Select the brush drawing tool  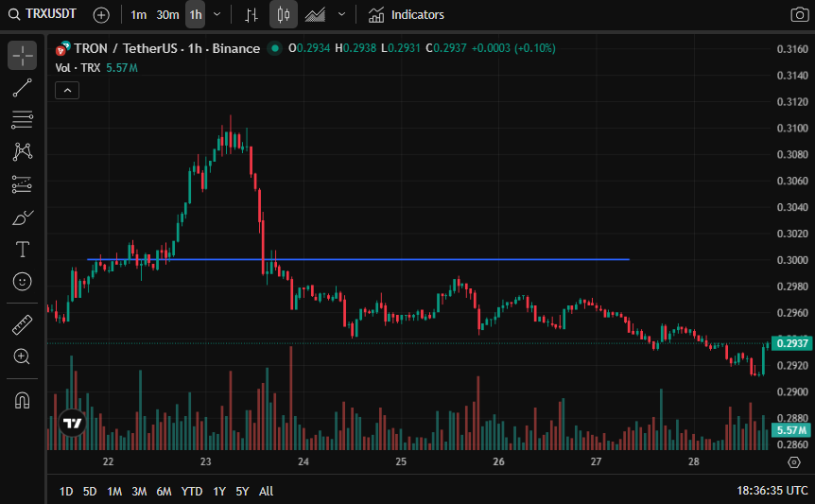click(23, 217)
